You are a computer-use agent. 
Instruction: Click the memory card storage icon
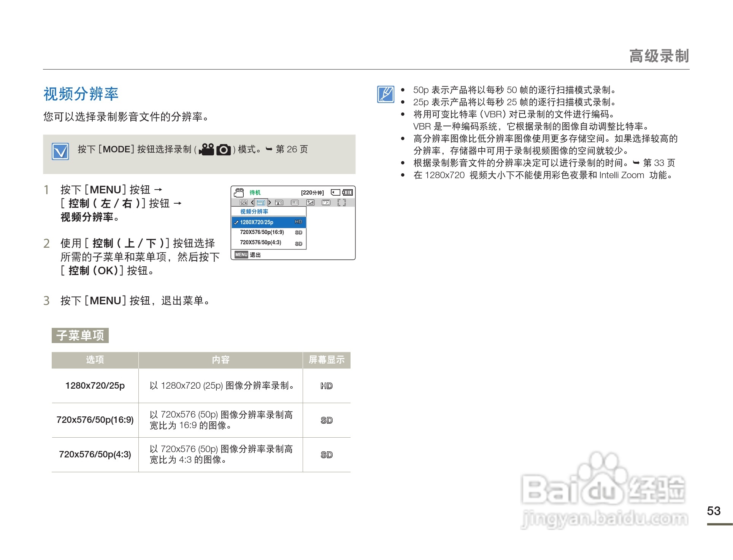(x=335, y=193)
